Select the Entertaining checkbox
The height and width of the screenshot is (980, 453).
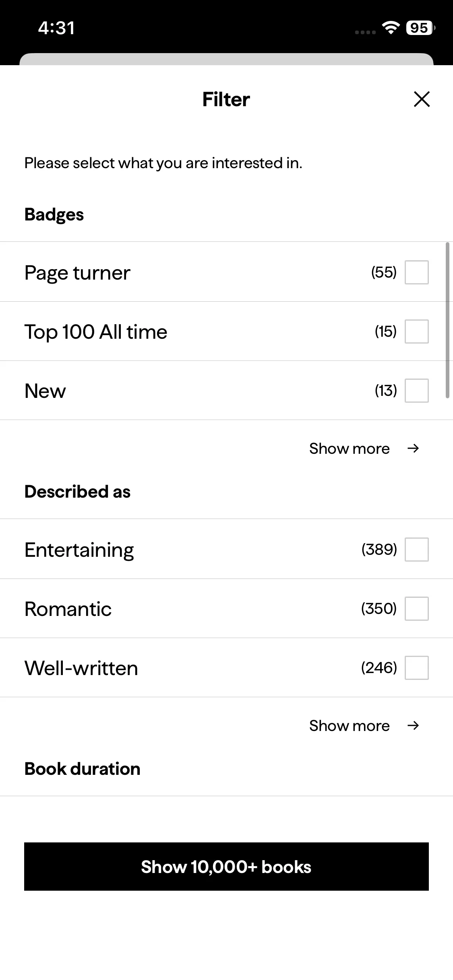416,550
